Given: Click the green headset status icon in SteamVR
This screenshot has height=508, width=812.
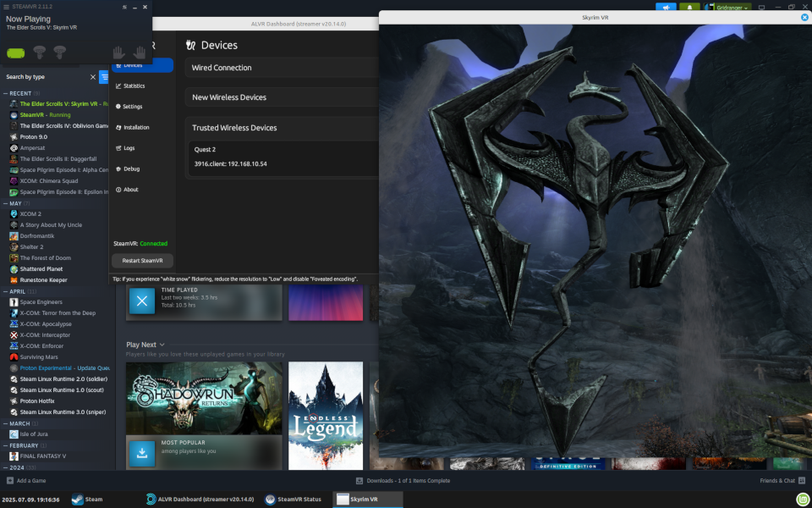Looking at the screenshot, I should click(x=16, y=52).
